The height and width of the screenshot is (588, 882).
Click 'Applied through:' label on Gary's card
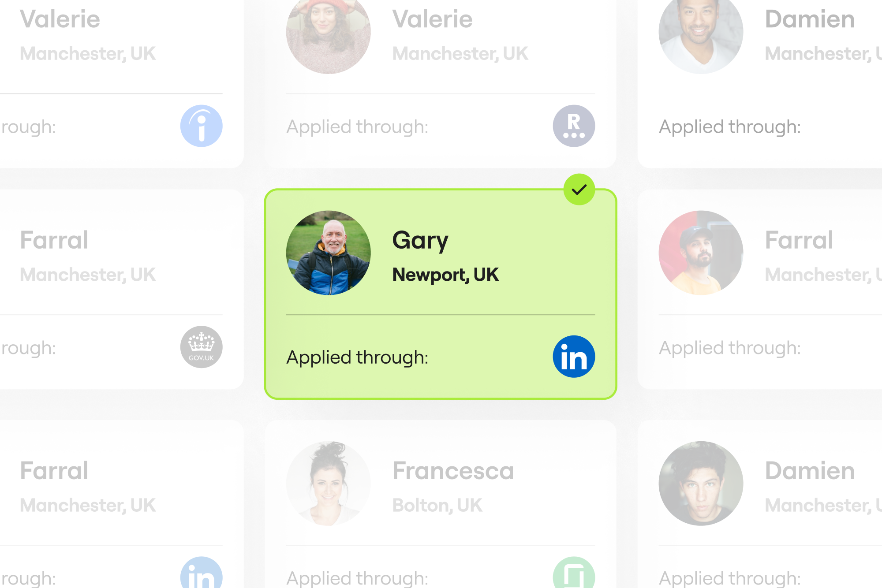pos(357,357)
